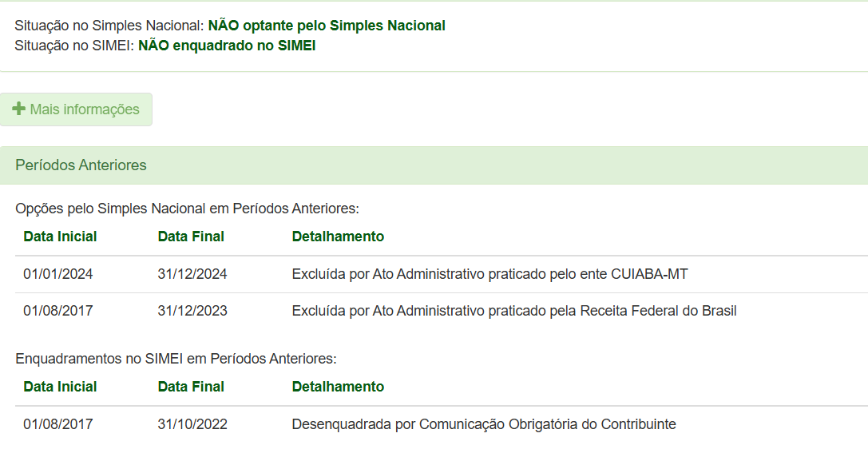The height and width of the screenshot is (465, 868).
Task: Click Detalhamento header in Simples Nacional table
Action: coord(339,236)
